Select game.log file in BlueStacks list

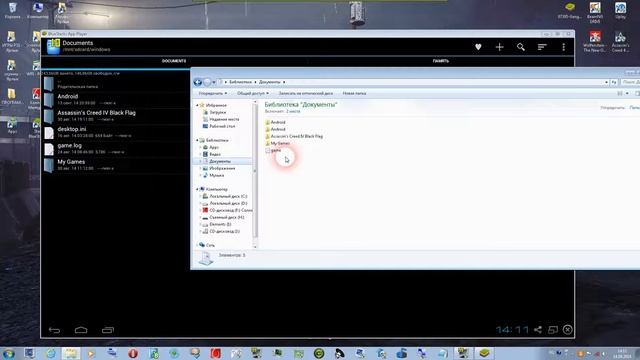point(116,149)
